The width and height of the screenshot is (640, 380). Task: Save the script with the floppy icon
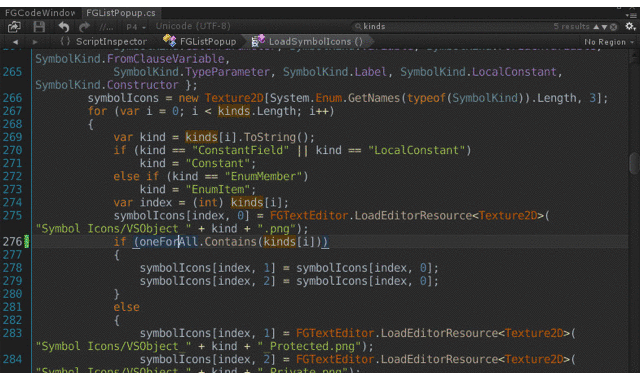tap(39, 27)
